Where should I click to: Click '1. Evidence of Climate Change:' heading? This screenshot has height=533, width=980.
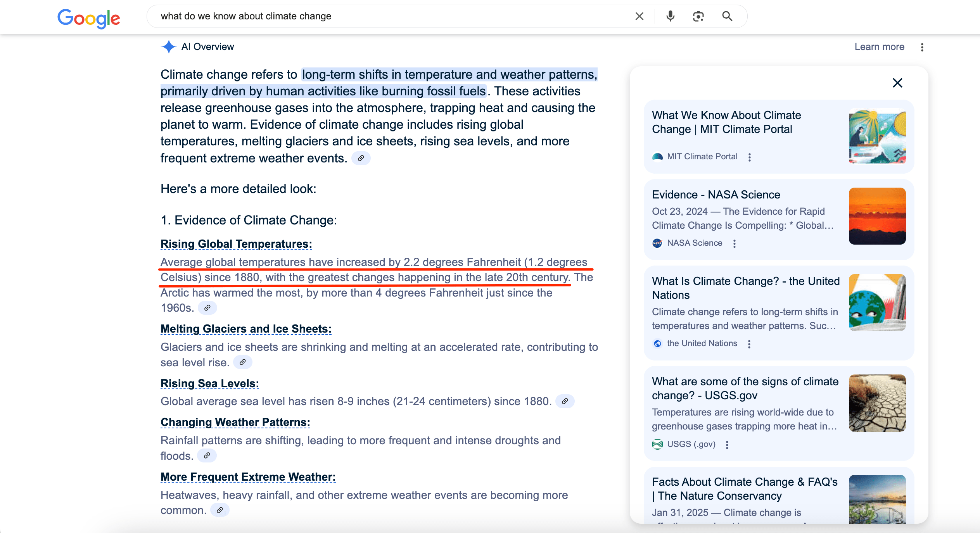tap(249, 220)
